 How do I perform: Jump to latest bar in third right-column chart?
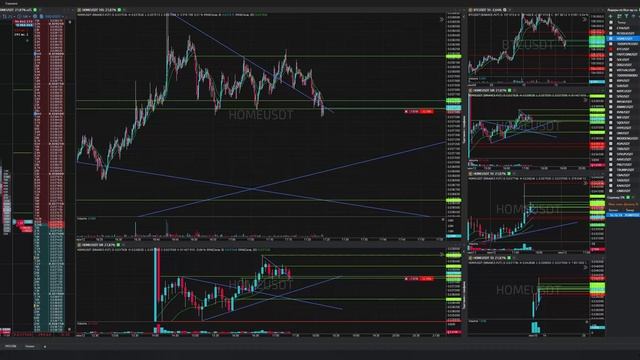pos(586,183)
